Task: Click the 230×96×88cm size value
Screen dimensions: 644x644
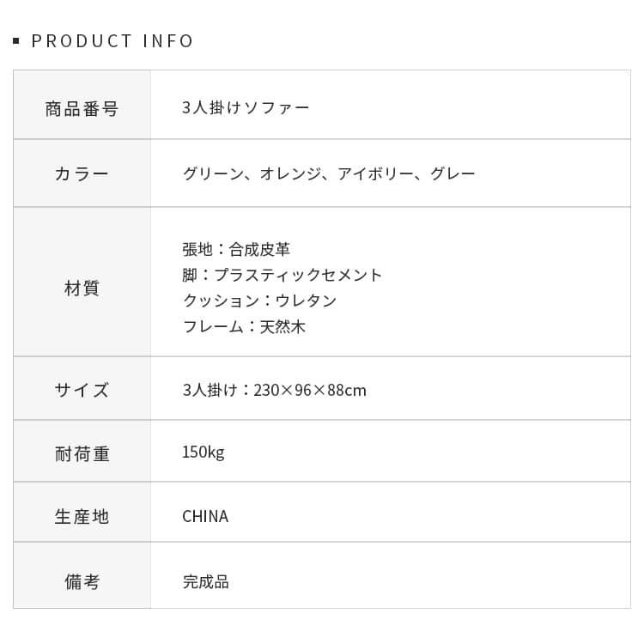Action: [309, 391]
